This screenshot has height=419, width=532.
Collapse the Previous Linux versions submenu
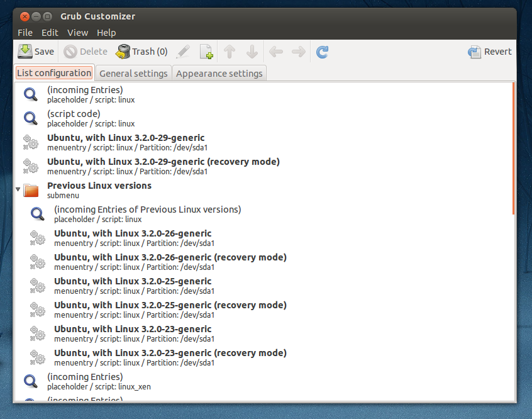tap(18, 189)
